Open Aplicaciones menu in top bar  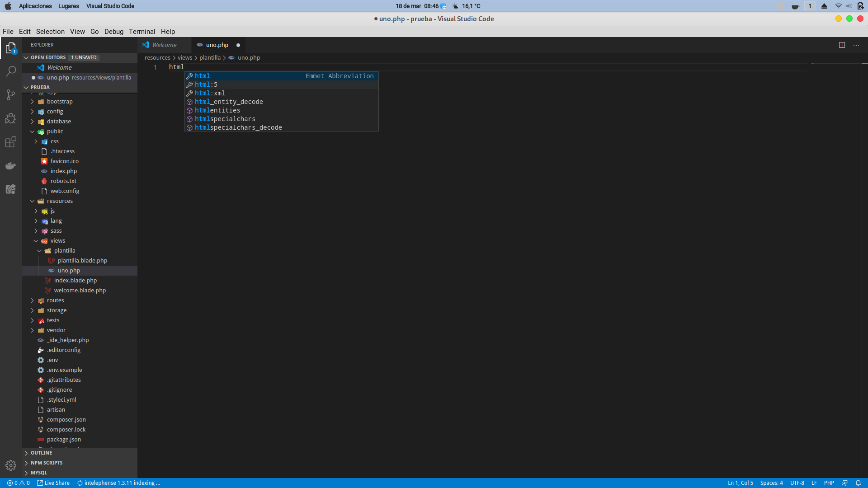tap(35, 6)
